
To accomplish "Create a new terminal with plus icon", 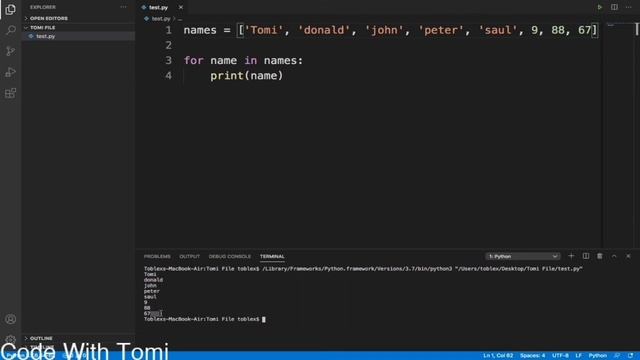I will [x=571, y=256].
